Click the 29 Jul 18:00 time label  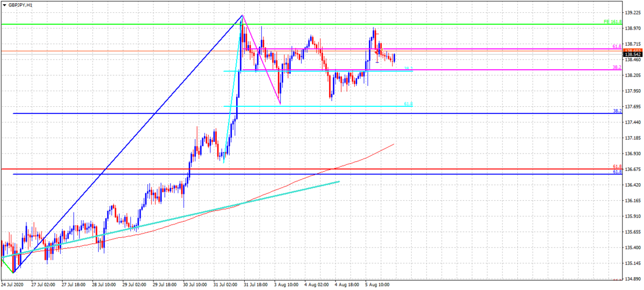click(164, 284)
